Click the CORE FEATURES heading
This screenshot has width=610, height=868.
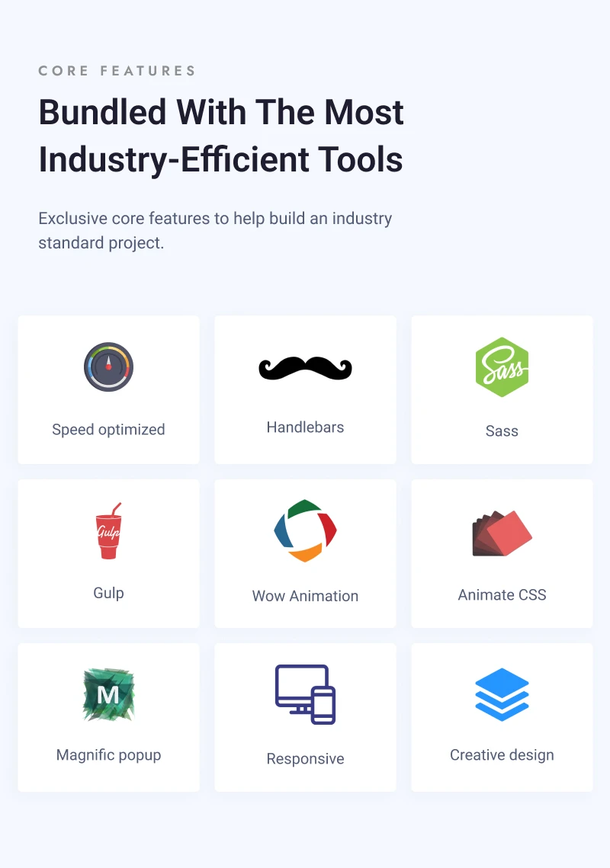tap(117, 70)
